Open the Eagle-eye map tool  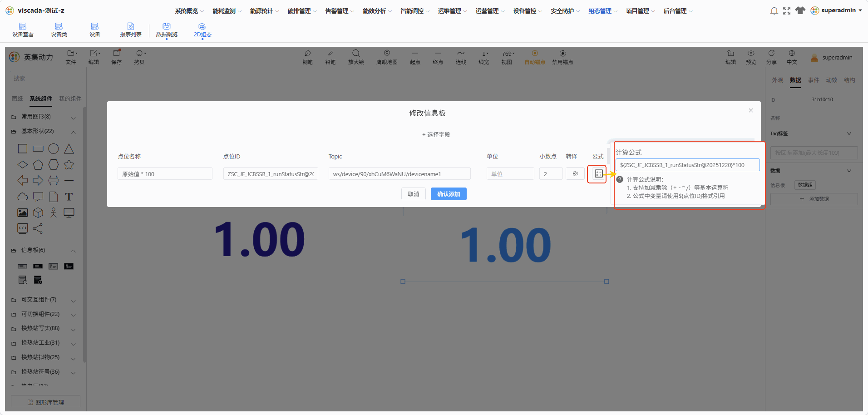pos(387,57)
